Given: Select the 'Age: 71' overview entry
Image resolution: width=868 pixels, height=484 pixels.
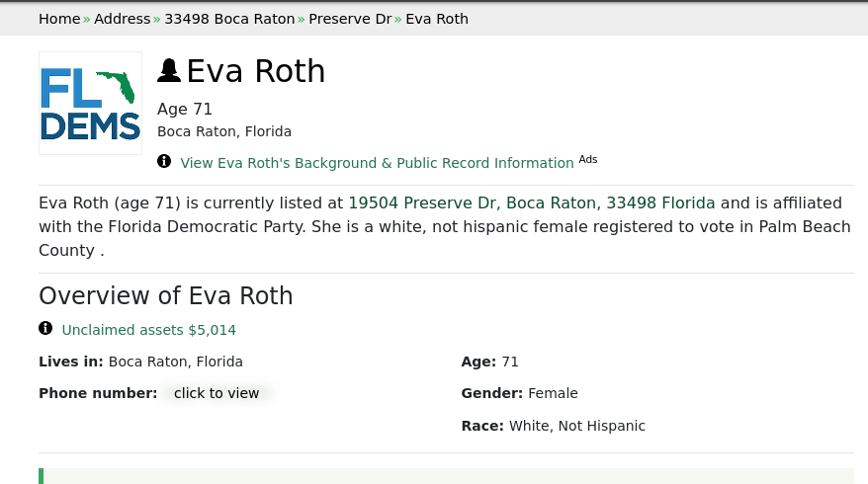Looking at the screenshot, I should (490, 362).
